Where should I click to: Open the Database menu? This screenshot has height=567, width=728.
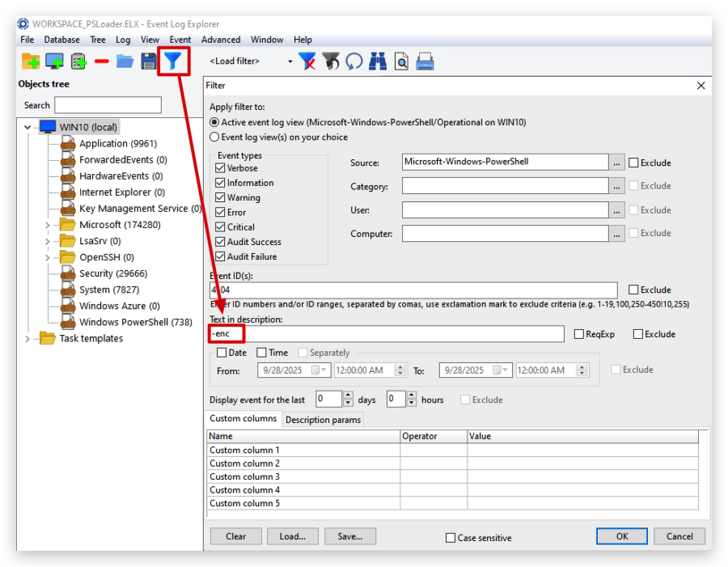pyautogui.click(x=61, y=40)
